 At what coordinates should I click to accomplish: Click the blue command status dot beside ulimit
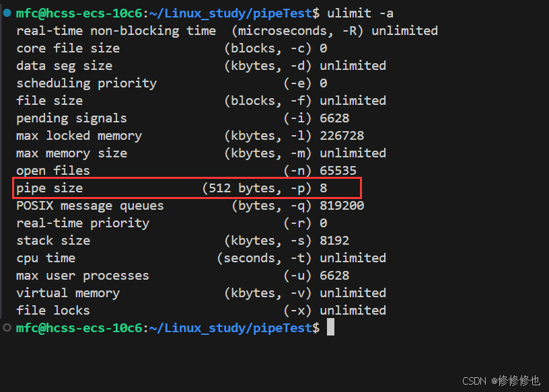coord(7,13)
